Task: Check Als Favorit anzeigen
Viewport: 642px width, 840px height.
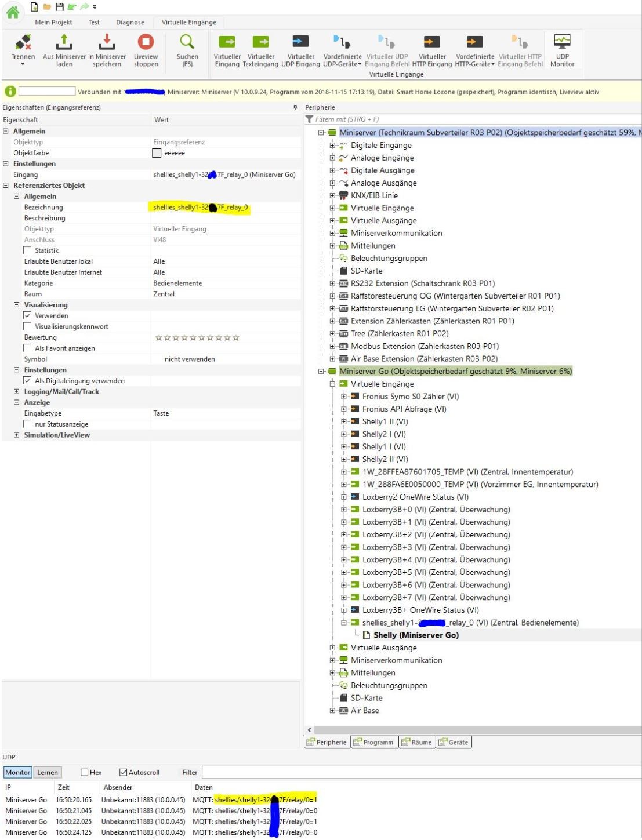Action: click(x=27, y=348)
